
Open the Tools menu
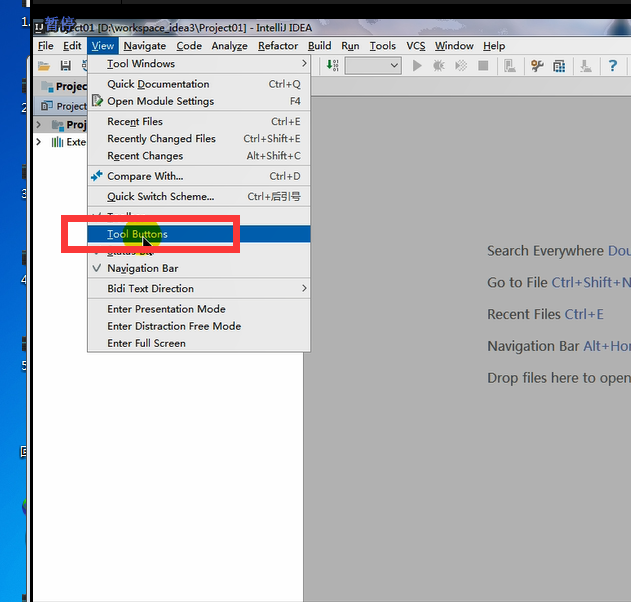pos(383,46)
